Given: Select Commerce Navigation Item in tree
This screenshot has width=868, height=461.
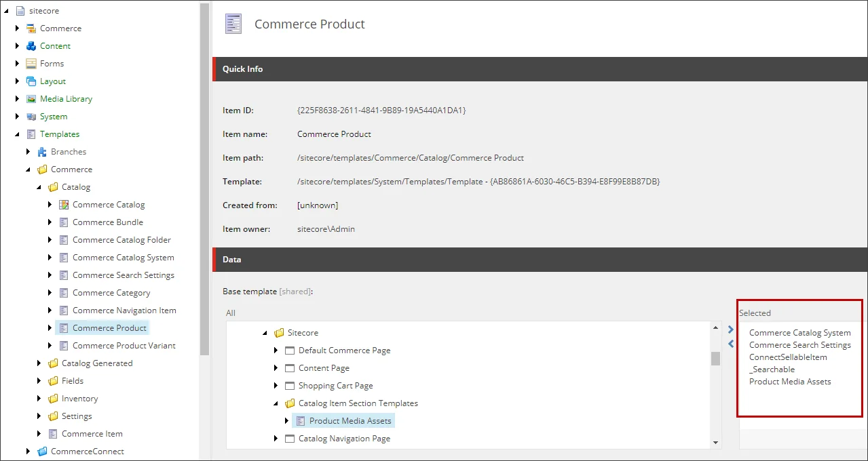Looking at the screenshot, I should [124, 310].
